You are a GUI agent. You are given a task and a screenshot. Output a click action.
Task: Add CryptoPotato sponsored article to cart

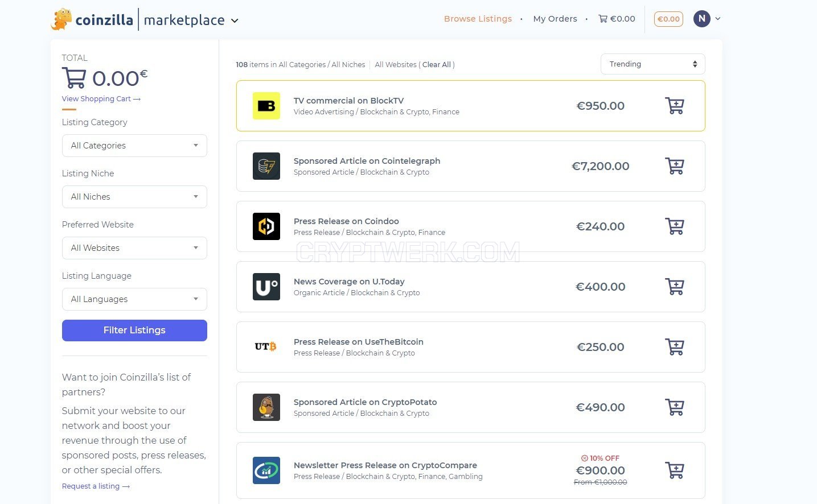click(675, 407)
